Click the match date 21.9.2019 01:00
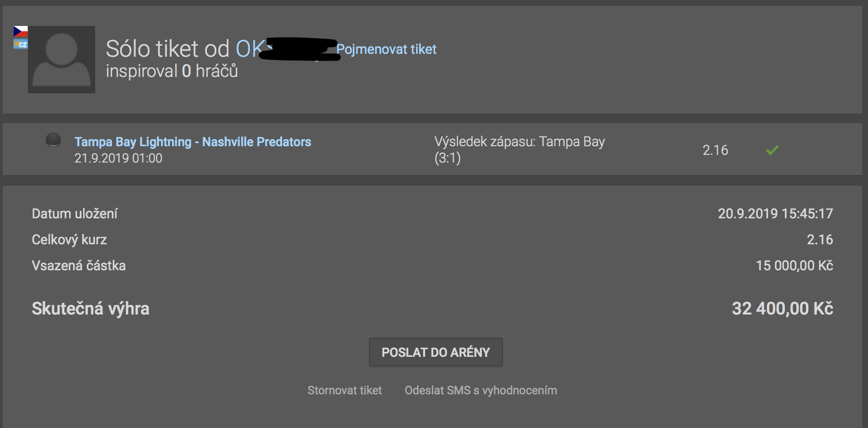 pos(118,158)
